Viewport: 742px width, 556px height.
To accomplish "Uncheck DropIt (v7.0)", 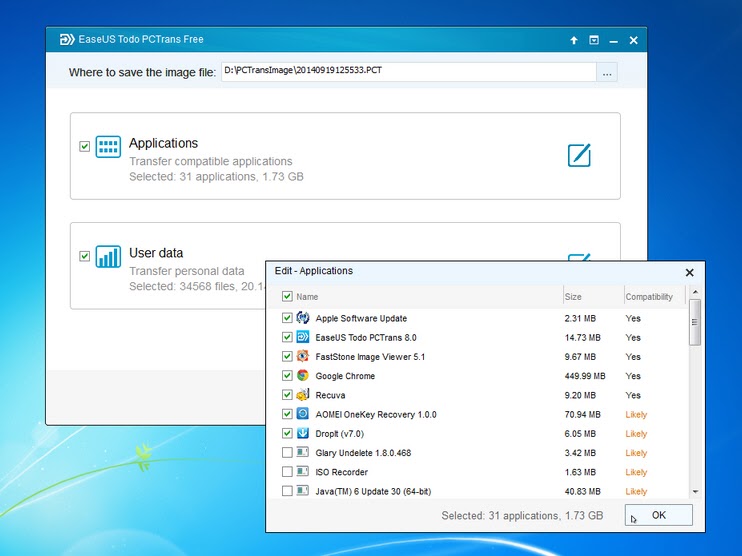I will click(x=287, y=433).
